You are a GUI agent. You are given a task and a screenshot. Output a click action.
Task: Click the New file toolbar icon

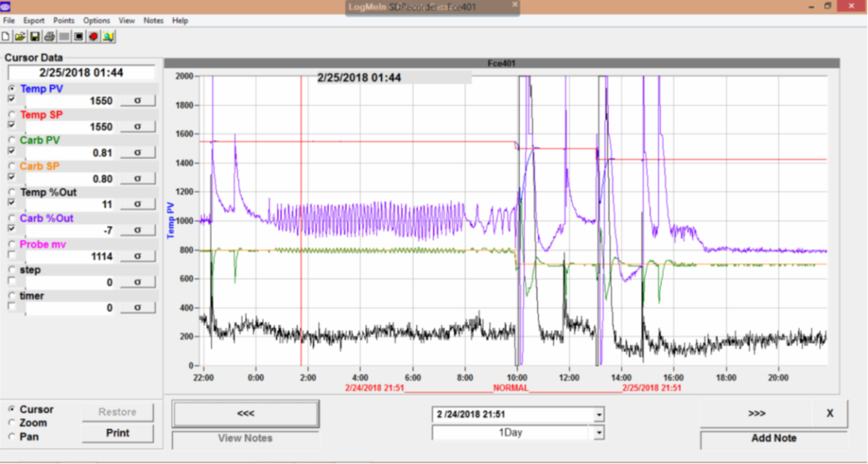coord(7,36)
